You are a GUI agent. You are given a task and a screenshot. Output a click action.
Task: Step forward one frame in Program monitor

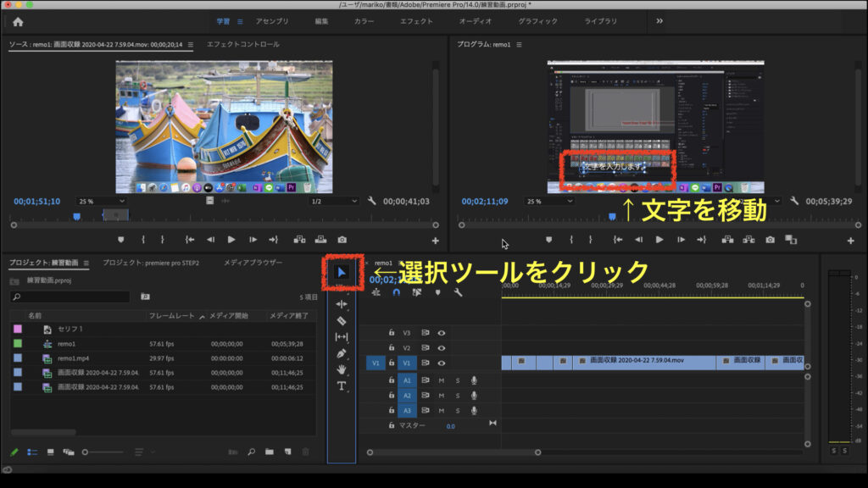(681, 240)
